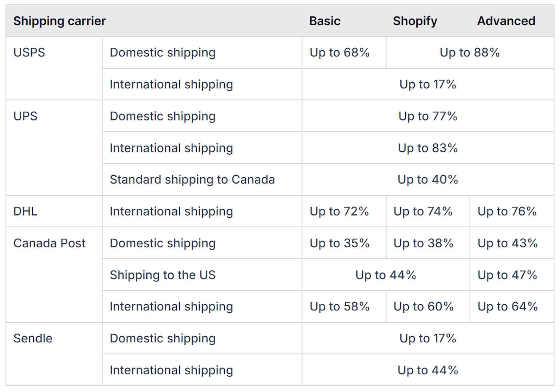This screenshot has width=560, height=392.
Task: Select the Up to 35% cell
Action: (x=340, y=243)
